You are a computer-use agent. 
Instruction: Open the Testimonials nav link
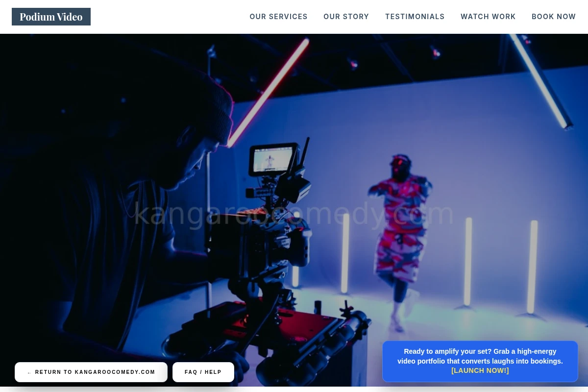pyautogui.click(x=415, y=17)
